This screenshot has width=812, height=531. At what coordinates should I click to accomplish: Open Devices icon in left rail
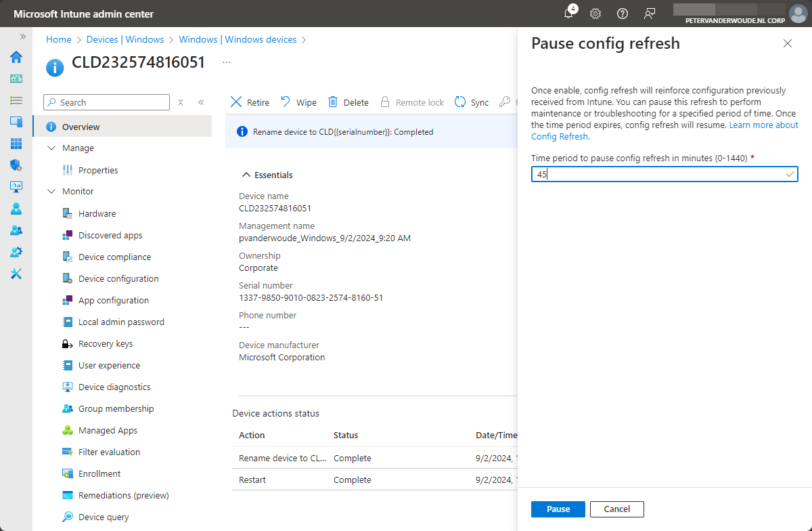[16, 122]
